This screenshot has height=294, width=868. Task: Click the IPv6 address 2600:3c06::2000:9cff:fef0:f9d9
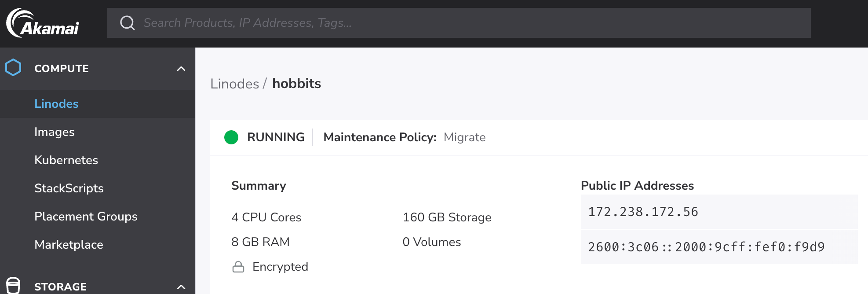tap(706, 247)
